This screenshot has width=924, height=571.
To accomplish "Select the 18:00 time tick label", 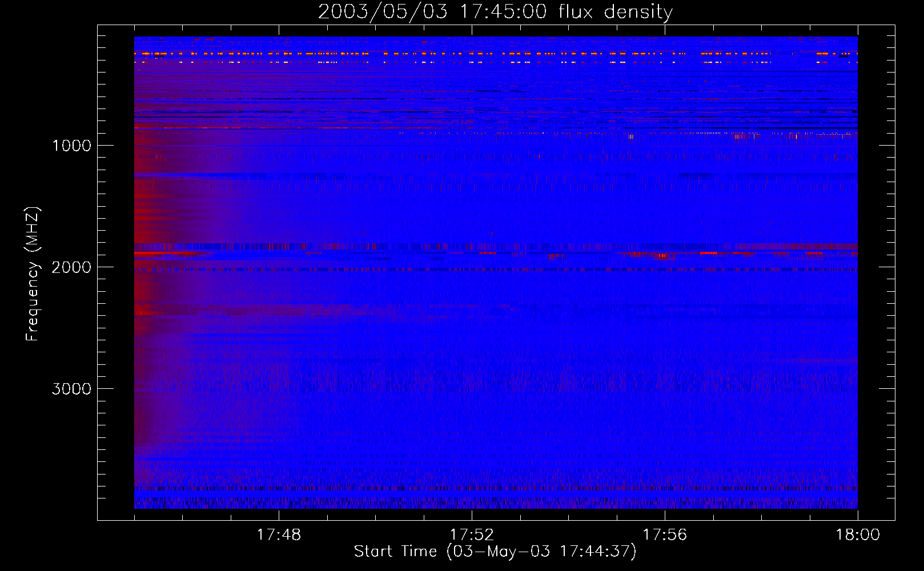I will [x=858, y=535].
